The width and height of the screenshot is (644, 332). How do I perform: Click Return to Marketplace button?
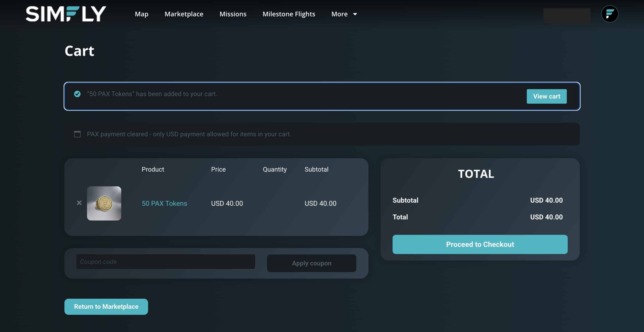click(x=106, y=306)
